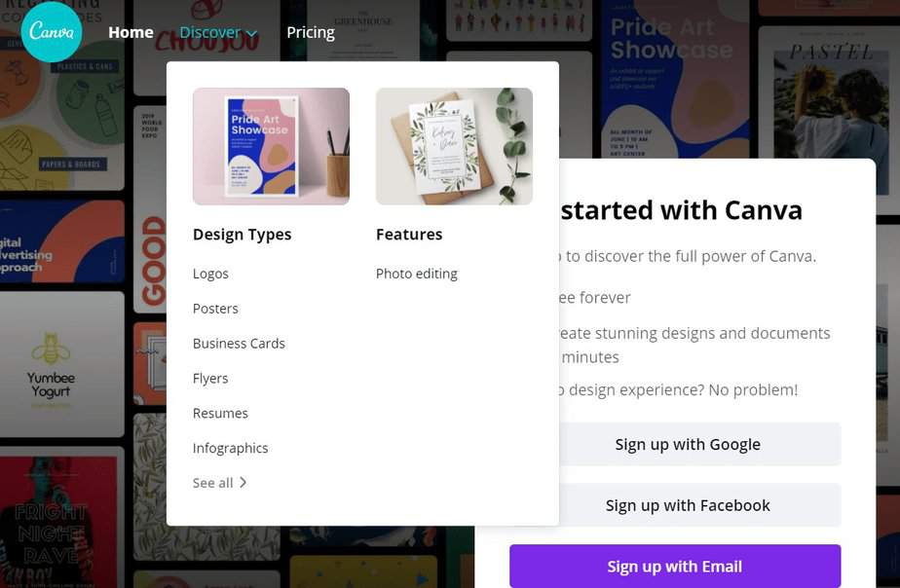
Task: Click Sign up with Google
Action: coord(688,444)
